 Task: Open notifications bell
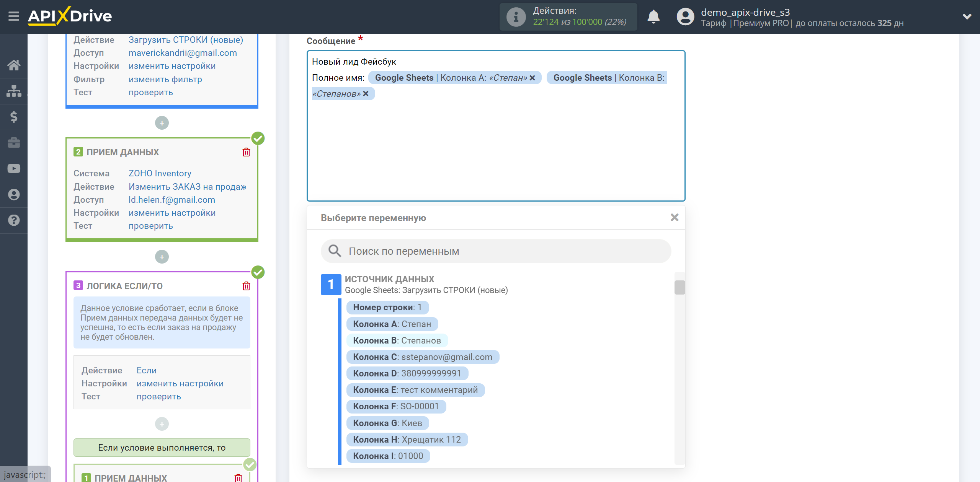[653, 17]
